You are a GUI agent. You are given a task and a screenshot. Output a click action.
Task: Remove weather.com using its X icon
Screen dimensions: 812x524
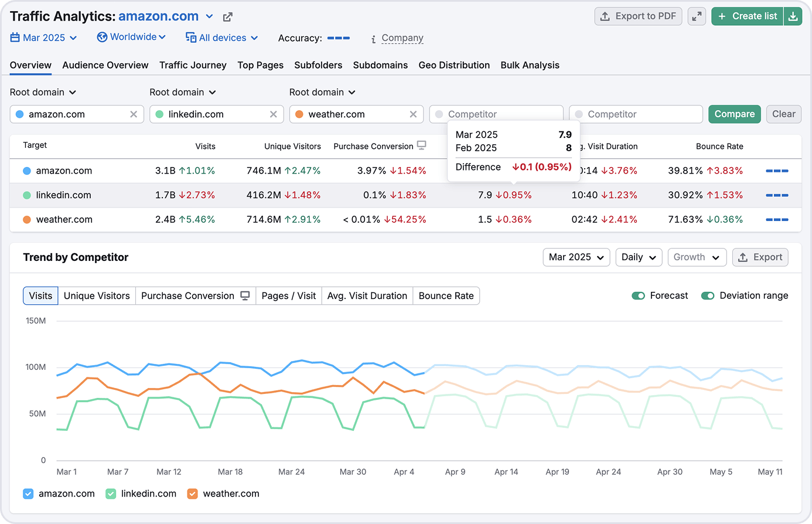coord(414,114)
